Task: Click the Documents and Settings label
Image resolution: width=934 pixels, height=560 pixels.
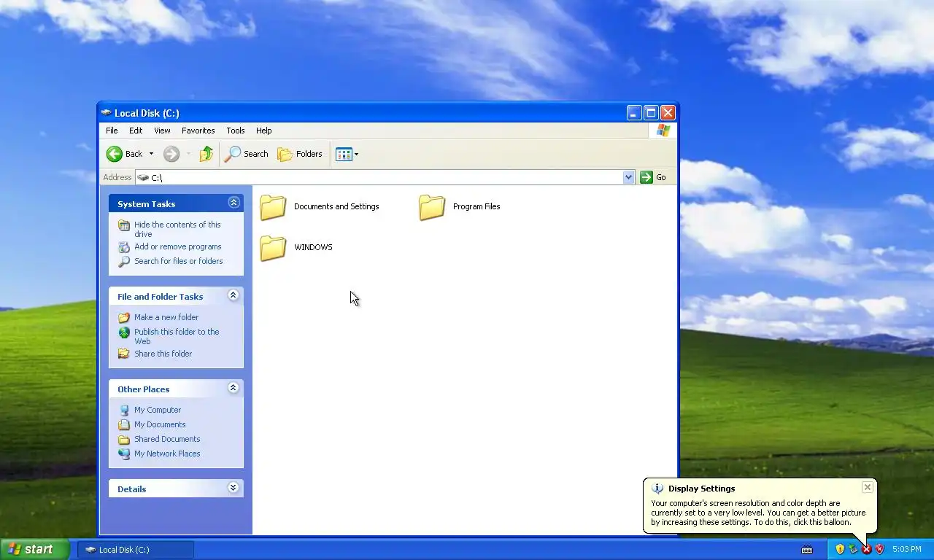Action: pyautogui.click(x=336, y=206)
